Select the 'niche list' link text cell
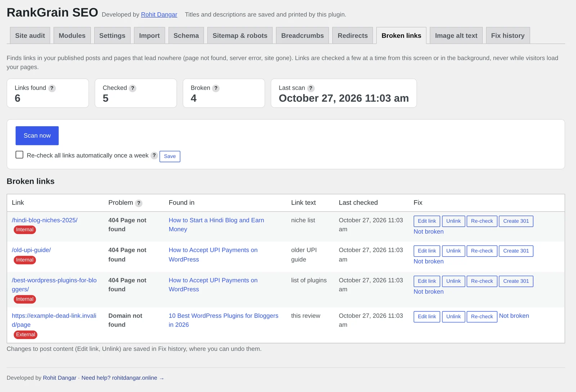Screen dimensions: 576x392 [303, 220]
